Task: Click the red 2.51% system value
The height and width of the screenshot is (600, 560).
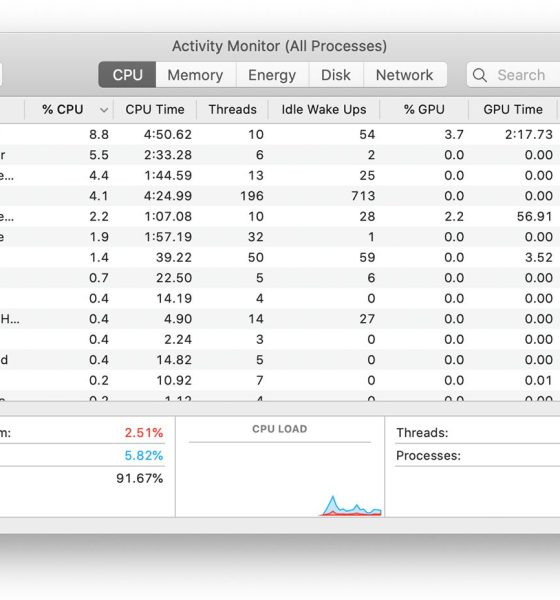Action: click(144, 433)
